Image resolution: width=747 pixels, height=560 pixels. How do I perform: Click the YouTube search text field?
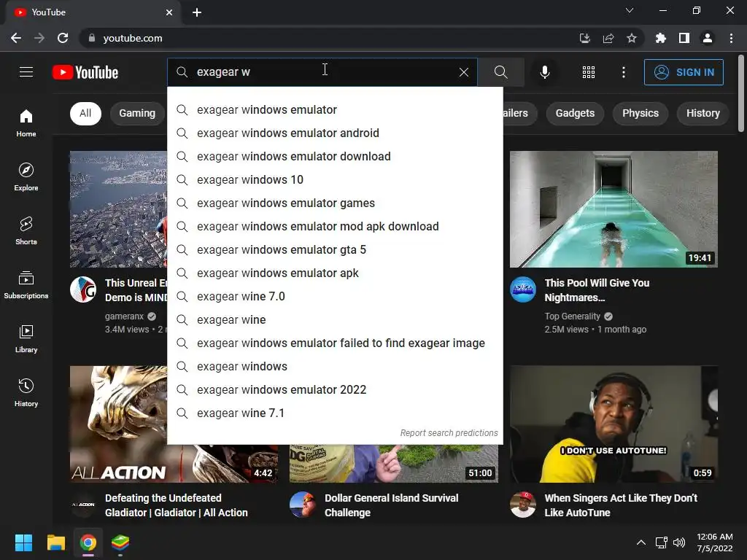pyautogui.click(x=324, y=72)
